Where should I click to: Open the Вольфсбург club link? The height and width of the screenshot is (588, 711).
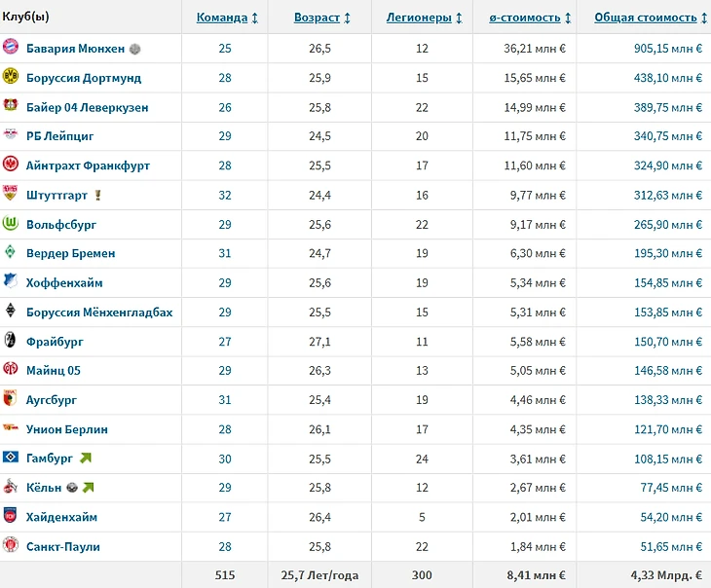(x=61, y=225)
